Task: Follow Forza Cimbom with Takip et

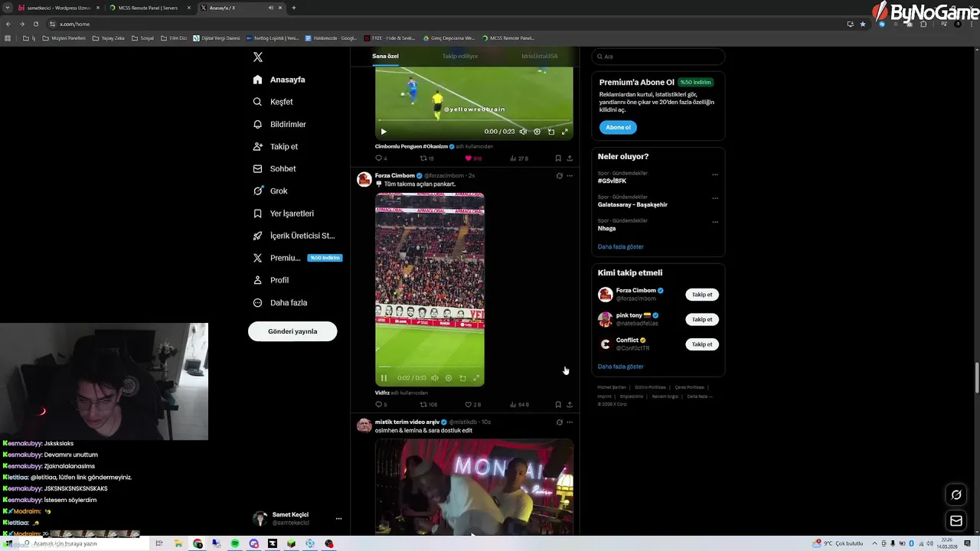Action: pos(702,295)
